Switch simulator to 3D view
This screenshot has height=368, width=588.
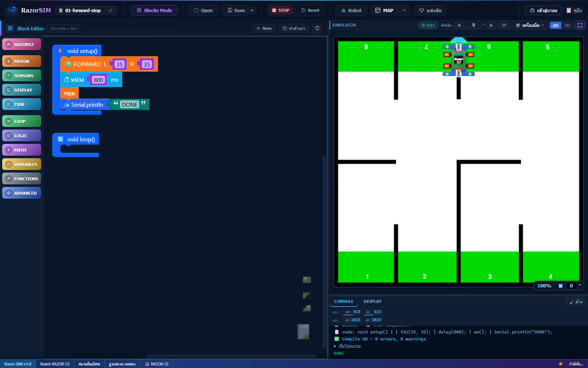tap(567, 25)
